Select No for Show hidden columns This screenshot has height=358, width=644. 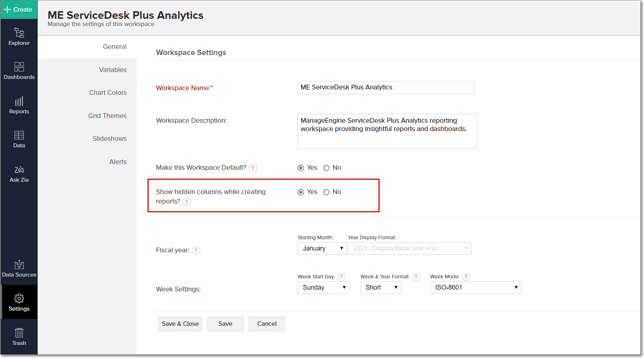click(327, 192)
